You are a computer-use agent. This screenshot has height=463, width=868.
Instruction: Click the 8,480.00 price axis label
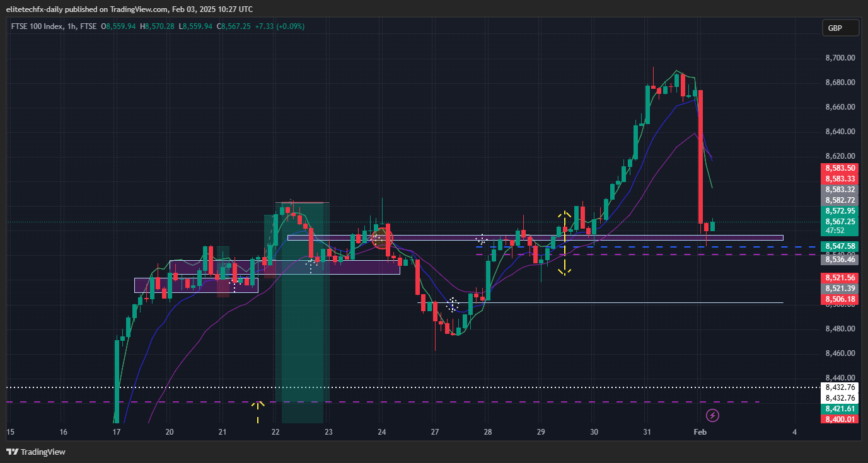[840, 329]
